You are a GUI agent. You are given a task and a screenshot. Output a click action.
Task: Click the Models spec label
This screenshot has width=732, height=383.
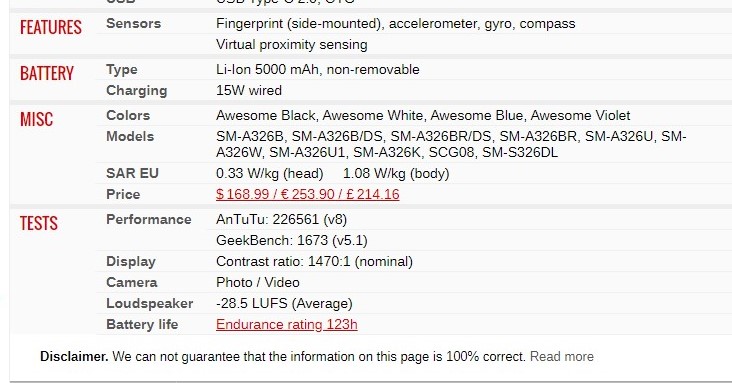tap(130, 136)
